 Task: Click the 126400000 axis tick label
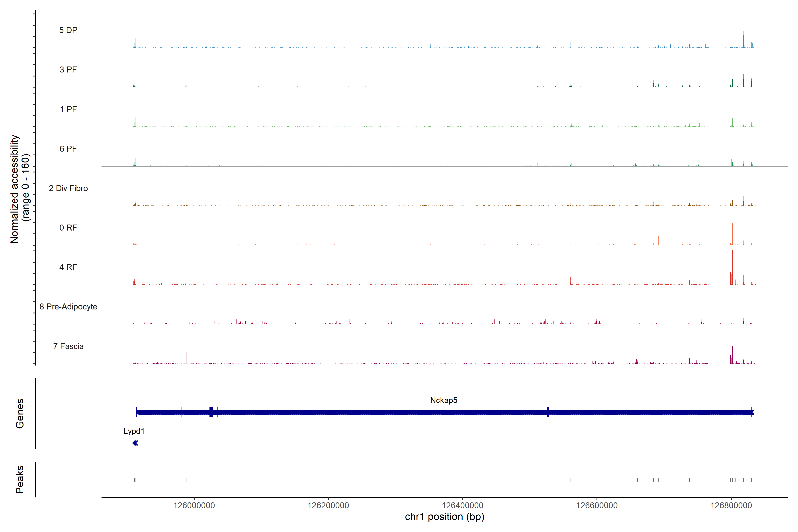click(462, 506)
